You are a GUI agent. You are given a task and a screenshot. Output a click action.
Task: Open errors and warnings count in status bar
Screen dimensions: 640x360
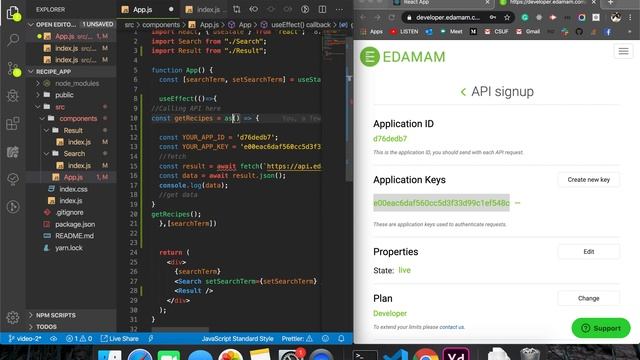click(79, 339)
